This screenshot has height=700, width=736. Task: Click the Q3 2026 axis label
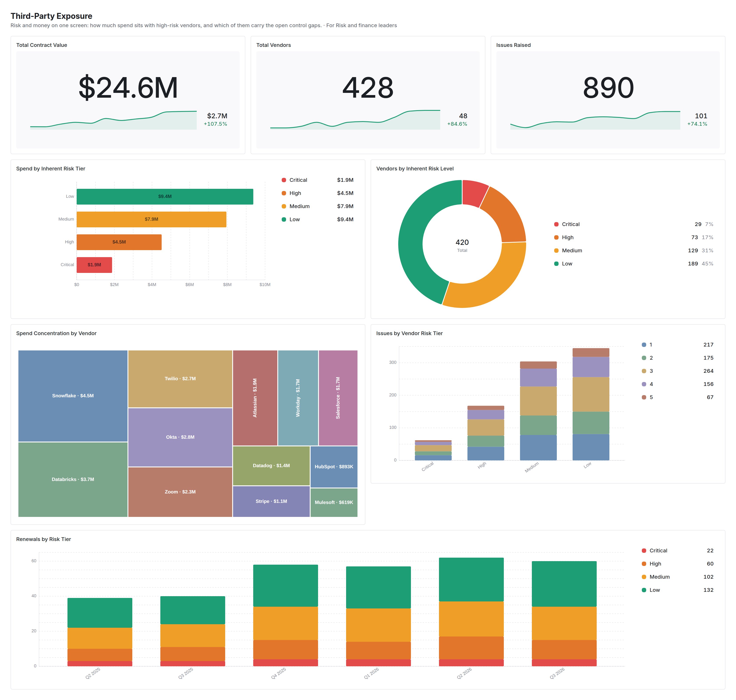[x=557, y=673]
